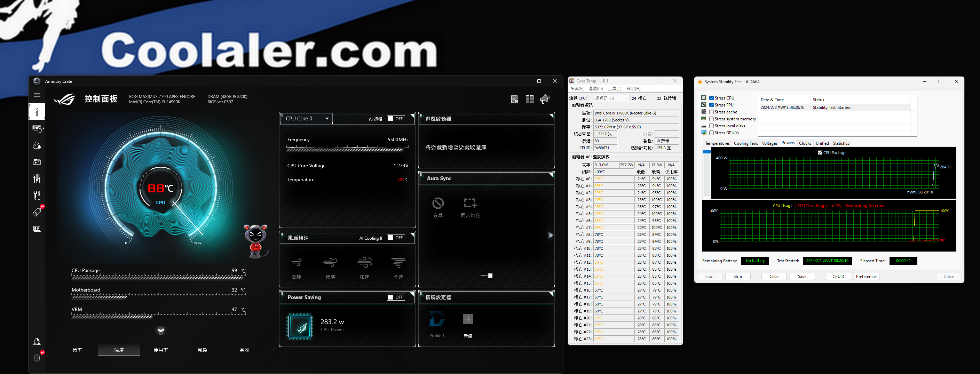Open the Clocks tab in AIDA64

805,143
